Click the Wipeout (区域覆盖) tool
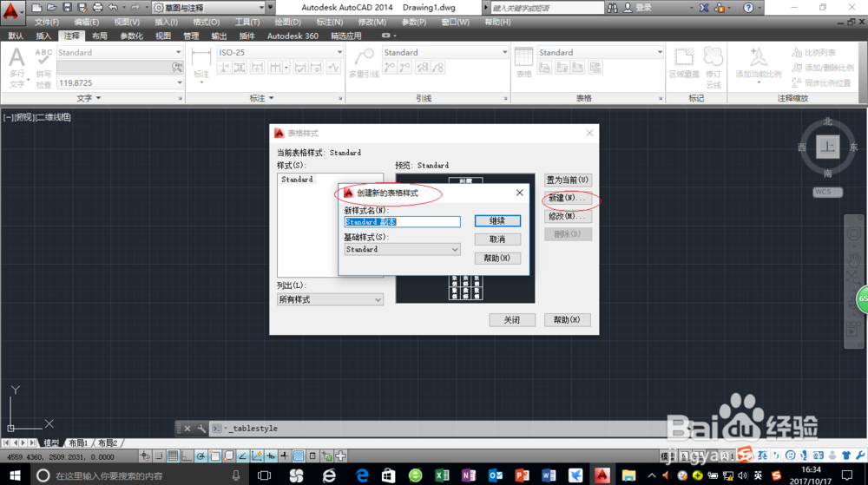 click(684, 62)
